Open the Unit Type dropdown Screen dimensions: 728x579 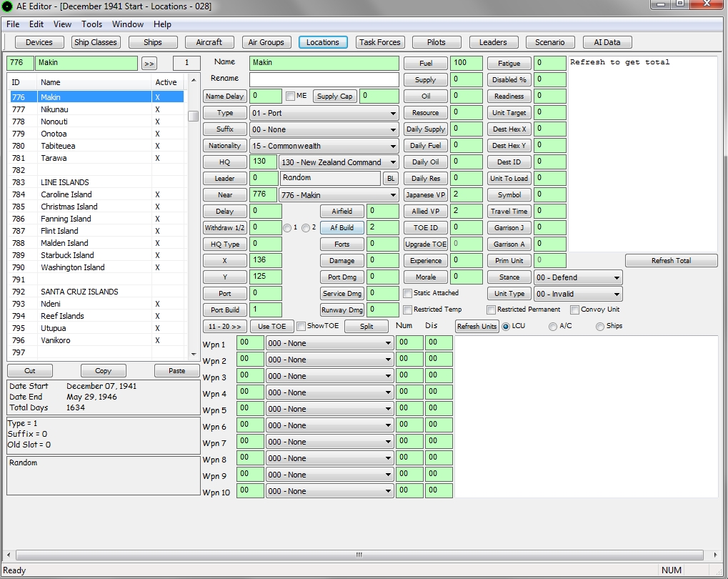coord(578,293)
